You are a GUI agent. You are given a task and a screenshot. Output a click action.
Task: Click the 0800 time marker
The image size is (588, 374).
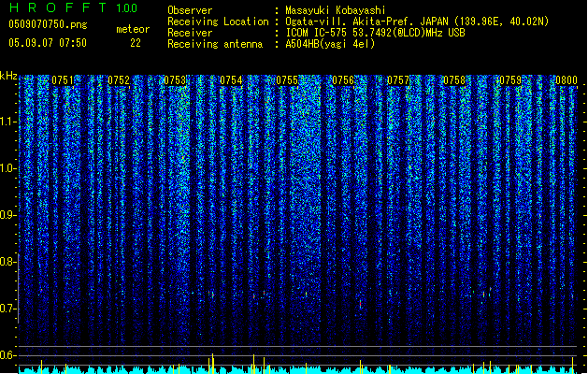click(x=566, y=80)
